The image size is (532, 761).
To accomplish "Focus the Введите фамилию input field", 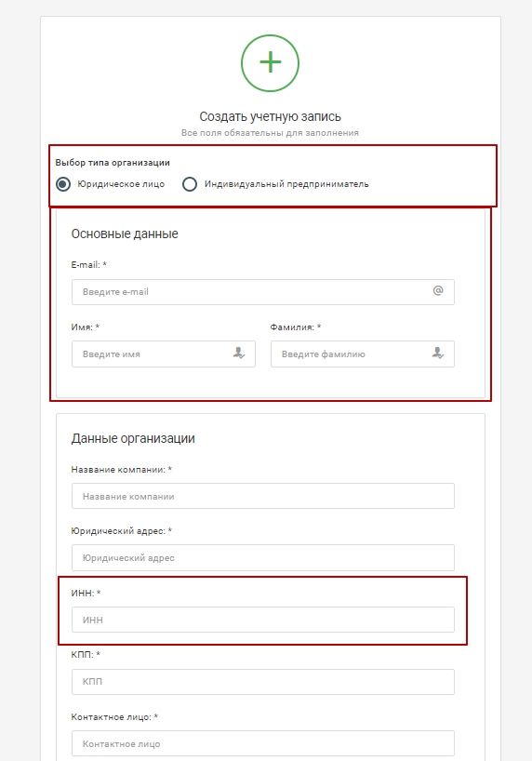I will click(363, 354).
